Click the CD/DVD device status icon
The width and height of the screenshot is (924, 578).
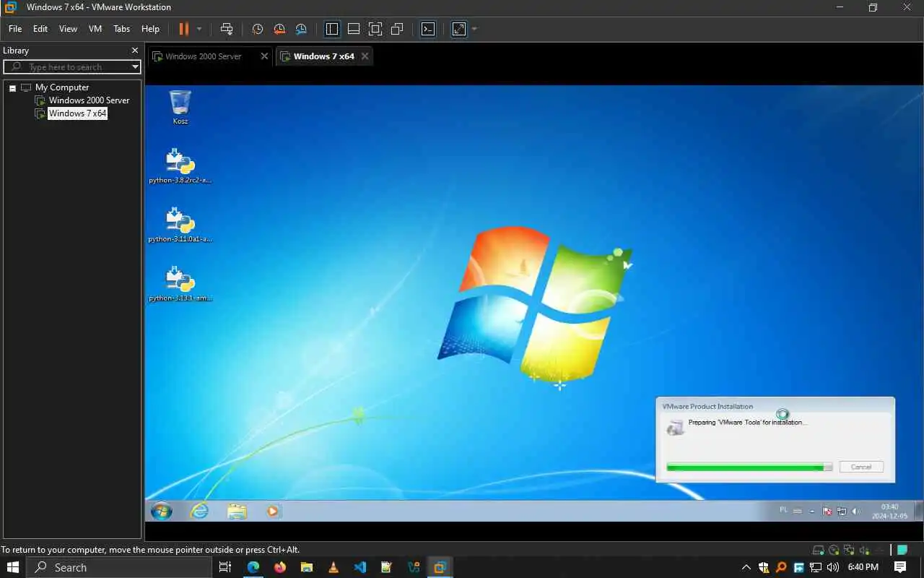pyautogui.click(x=834, y=550)
